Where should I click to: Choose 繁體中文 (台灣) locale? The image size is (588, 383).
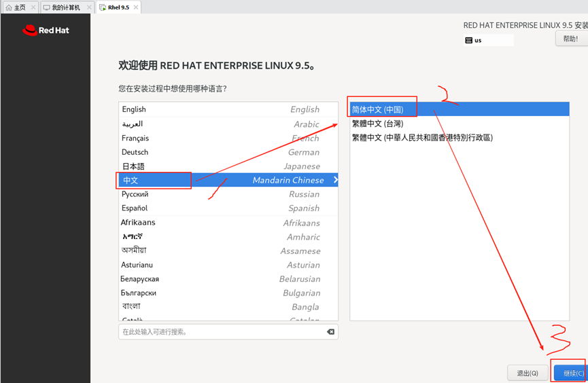(460, 124)
